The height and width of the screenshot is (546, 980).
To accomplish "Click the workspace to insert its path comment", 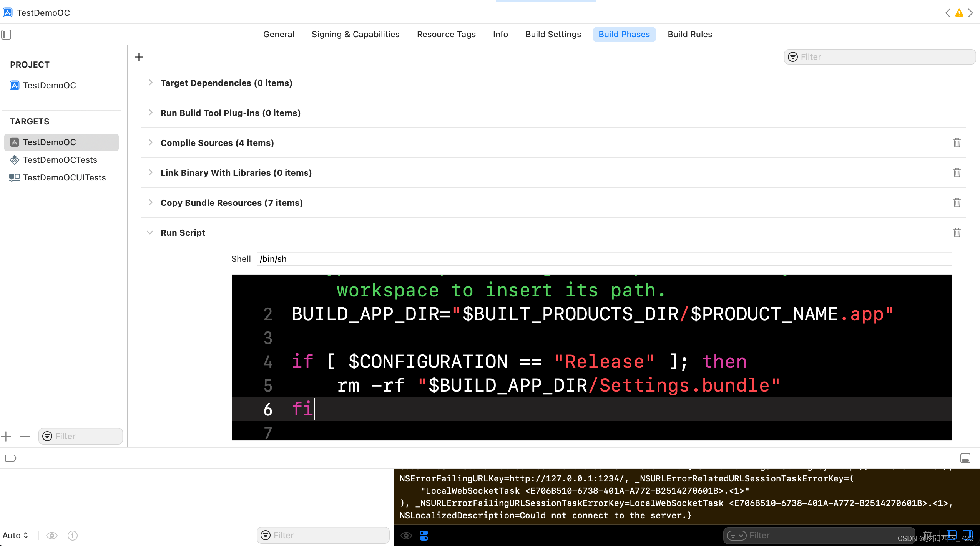I will click(501, 290).
